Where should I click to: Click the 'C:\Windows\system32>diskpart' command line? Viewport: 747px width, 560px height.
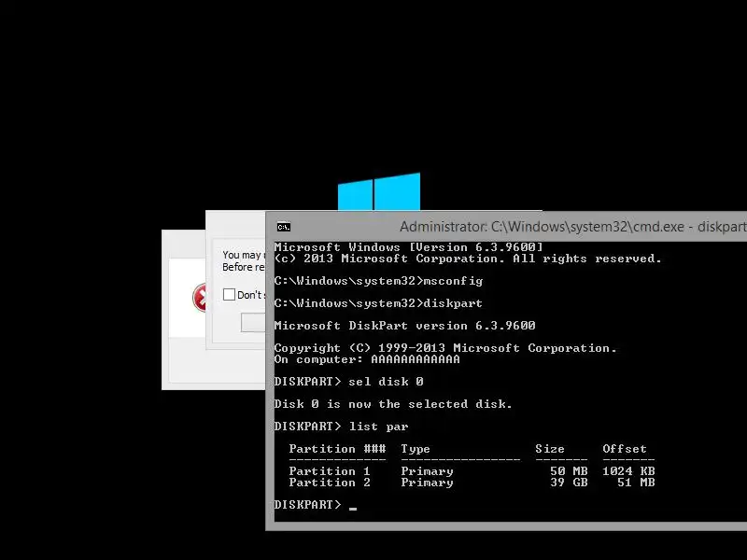(378, 302)
